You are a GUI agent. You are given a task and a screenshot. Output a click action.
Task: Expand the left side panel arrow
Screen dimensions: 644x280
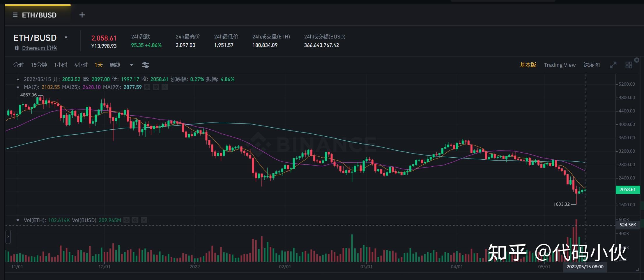pyautogui.click(x=8, y=237)
